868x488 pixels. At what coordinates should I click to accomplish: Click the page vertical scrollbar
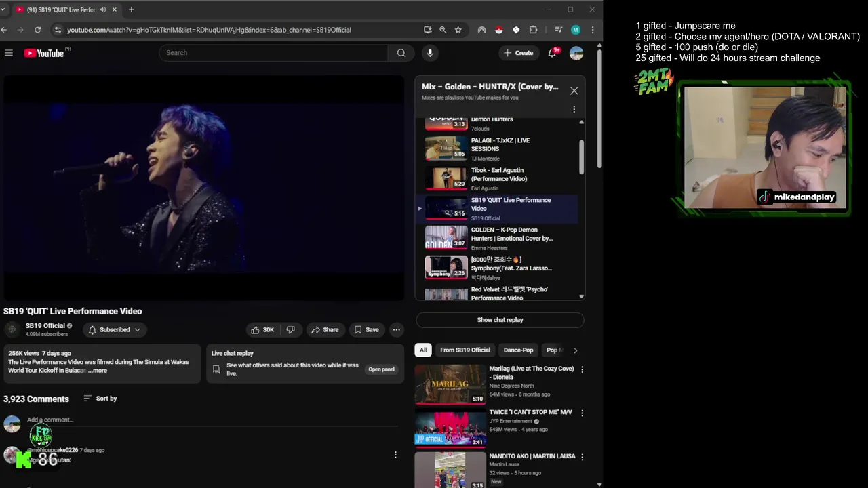click(x=599, y=108)
